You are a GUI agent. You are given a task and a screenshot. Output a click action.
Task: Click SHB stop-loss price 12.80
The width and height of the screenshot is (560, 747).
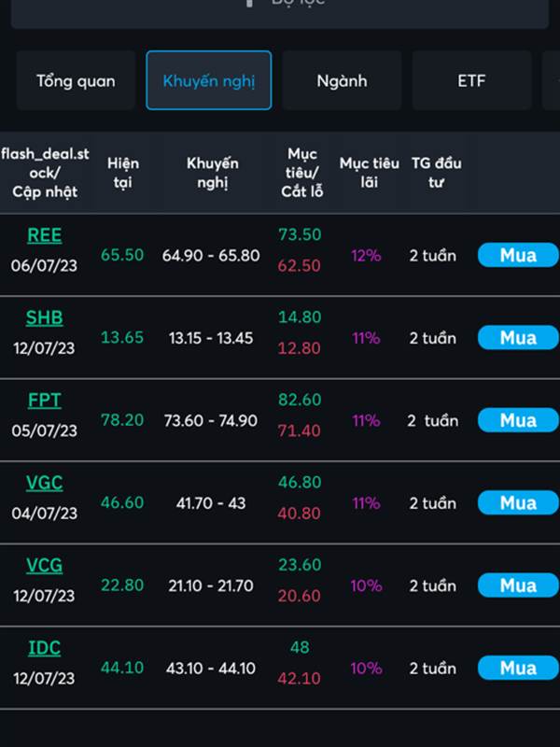[x=299, y=347]
